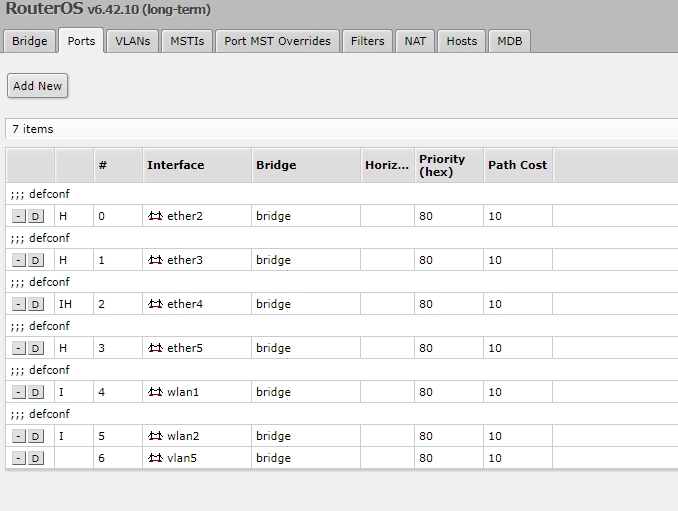The height and width of the screenshot is (511, 678).
Task: Disable ether4 port using D button
Action: 36,304
